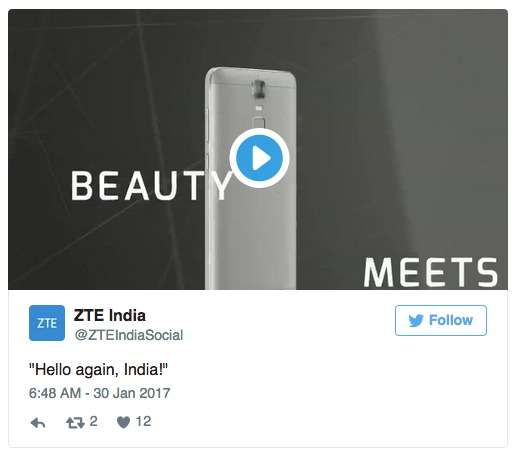Click the MEETS text in the video

click(430, 272)
